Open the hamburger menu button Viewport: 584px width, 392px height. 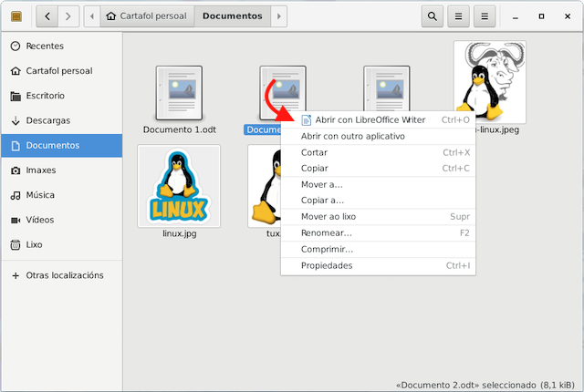click(486, 15)
